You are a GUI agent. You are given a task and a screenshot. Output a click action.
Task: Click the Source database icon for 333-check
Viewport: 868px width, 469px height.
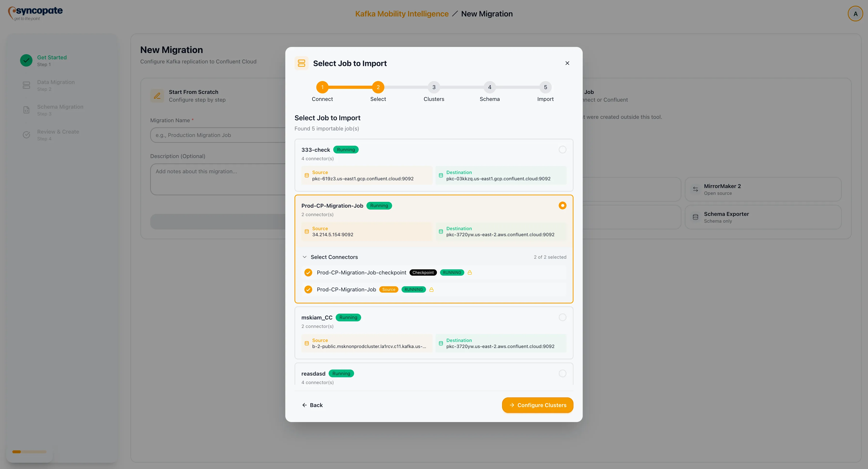307,175
